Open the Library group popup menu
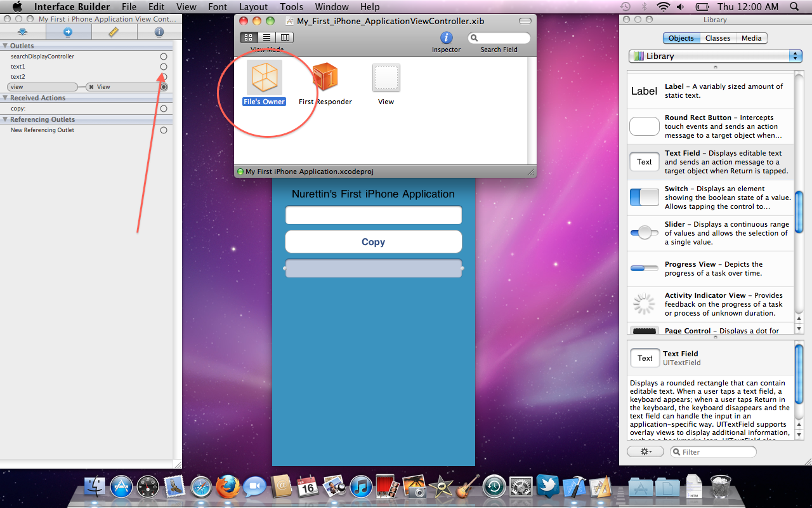 point(716,56)
